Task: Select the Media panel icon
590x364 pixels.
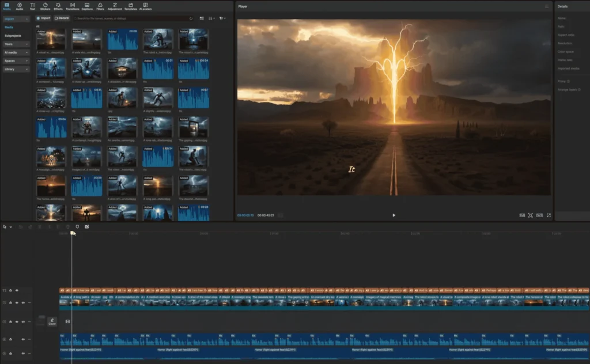Action: coord(7,6)
